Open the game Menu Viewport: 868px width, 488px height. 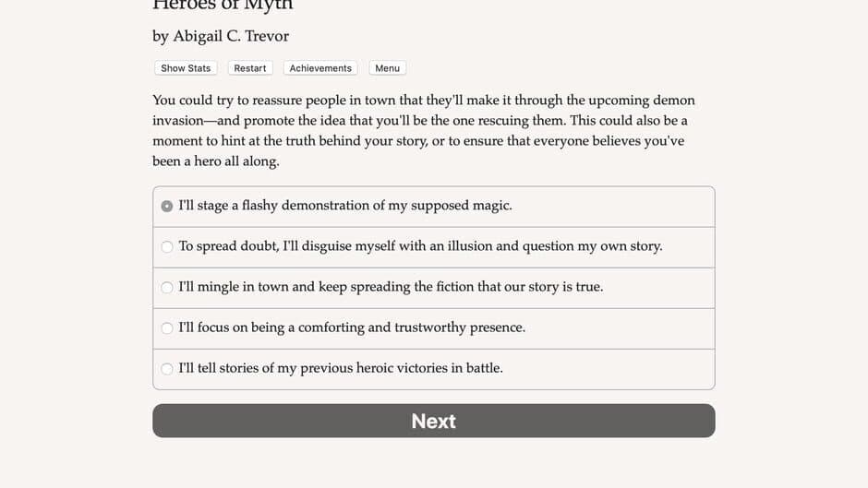387,68
